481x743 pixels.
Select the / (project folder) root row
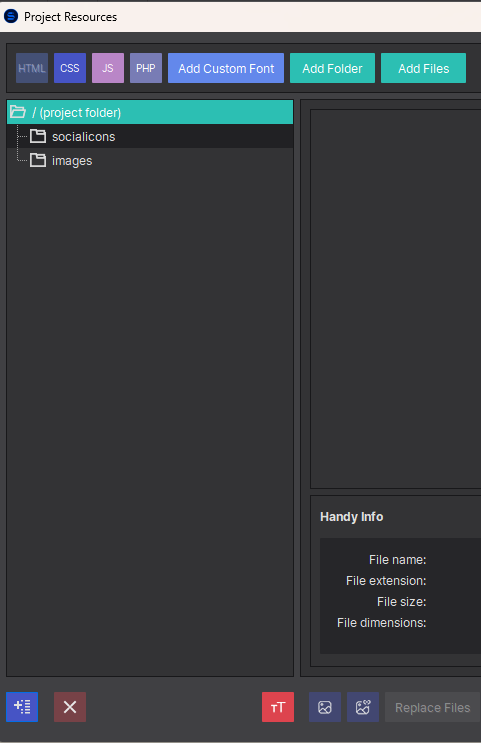tap(150, 112)
